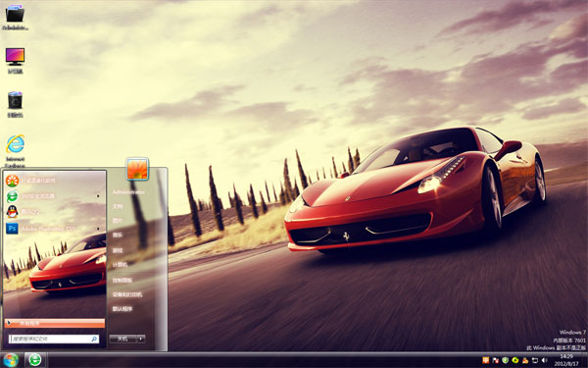Focus the Start menu search box
Viewport: 588px width, 368px height.
(54, 339)
